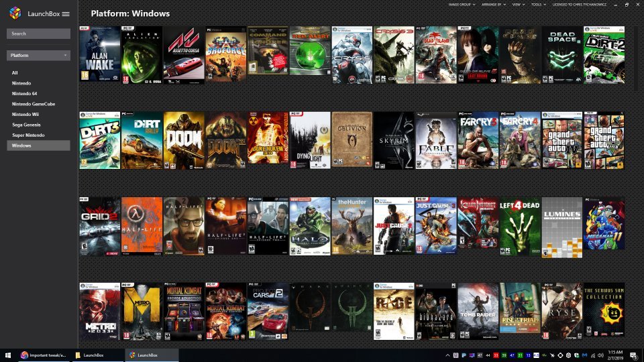Select the Nintendo GameCube platform
The height and width of the screenshot is (362, 644).
[34, 105]
